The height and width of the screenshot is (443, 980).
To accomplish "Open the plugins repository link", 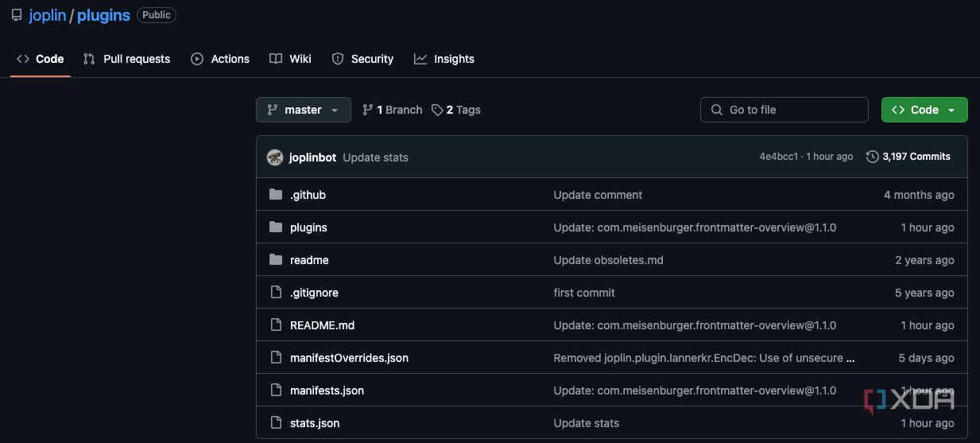I will (103, 15).
